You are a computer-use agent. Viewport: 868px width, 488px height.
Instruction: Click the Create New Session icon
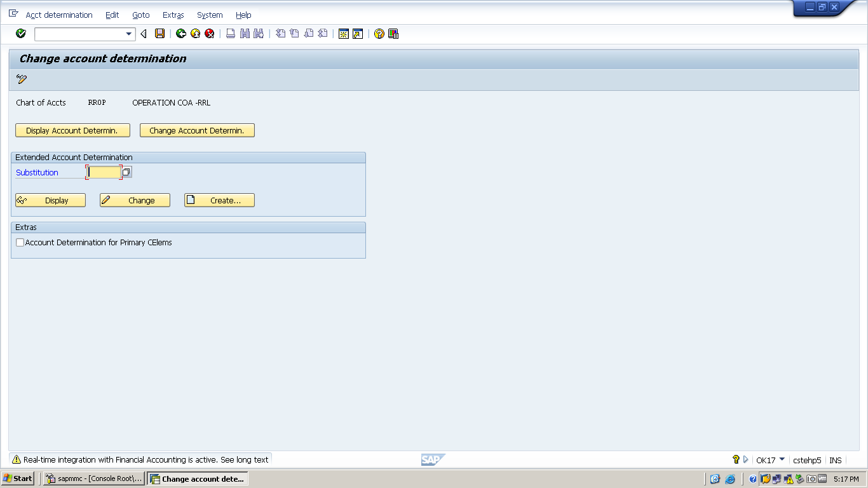pos(344,34)
